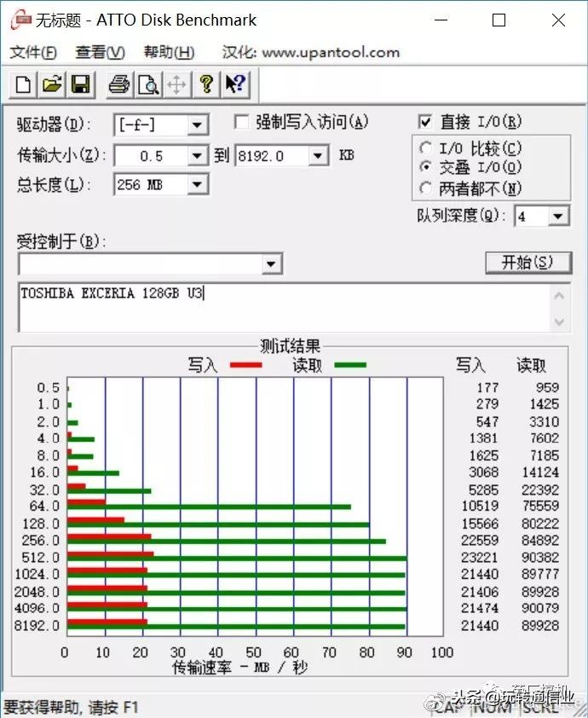
Task: Open About via yellow question mark icon
Action: point(206,84)
